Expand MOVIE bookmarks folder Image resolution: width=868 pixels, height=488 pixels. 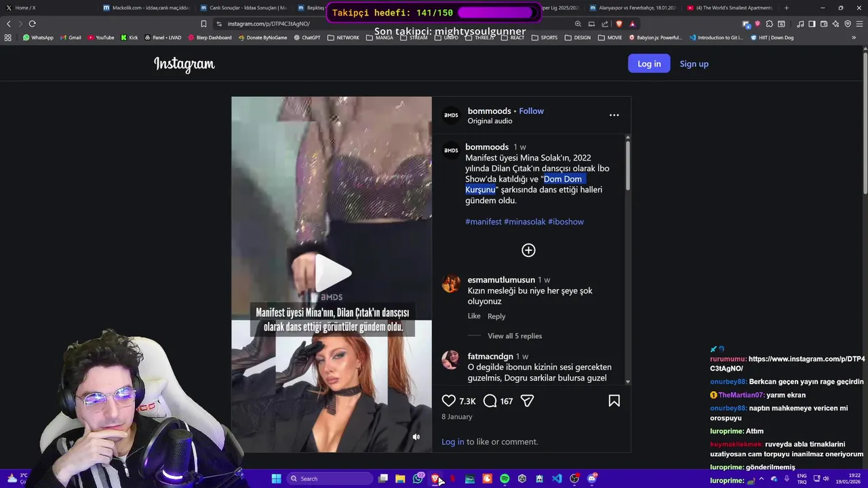pos(610,37)
